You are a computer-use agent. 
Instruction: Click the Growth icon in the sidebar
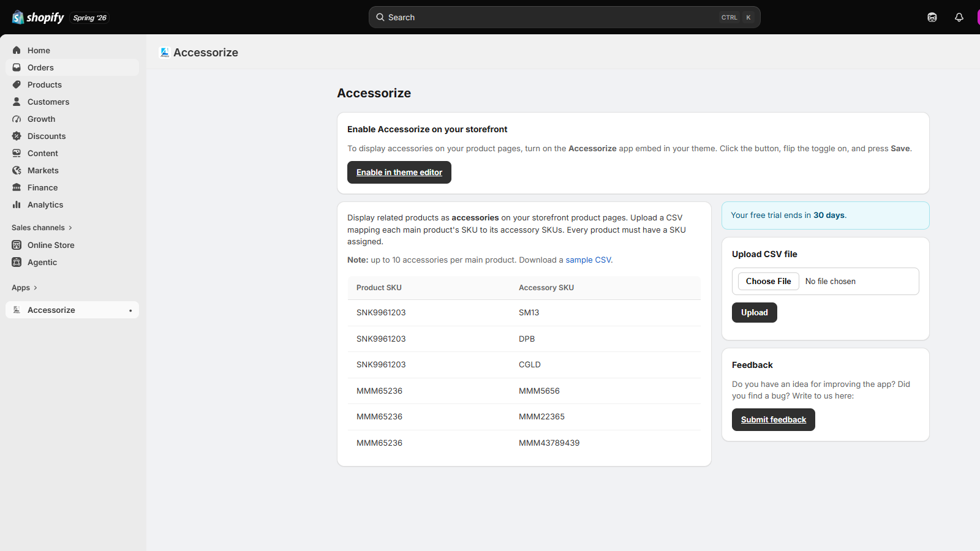click(x=17, y=119)
